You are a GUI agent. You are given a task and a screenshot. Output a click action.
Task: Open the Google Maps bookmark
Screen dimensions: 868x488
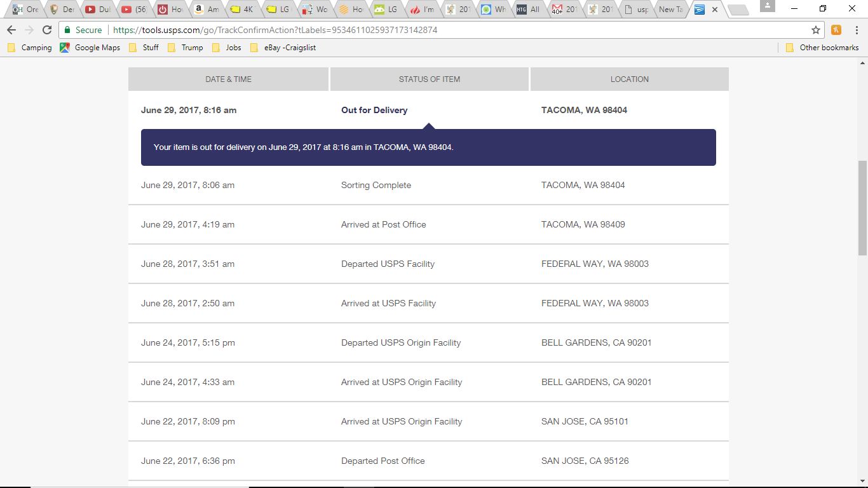click(90, 48)
